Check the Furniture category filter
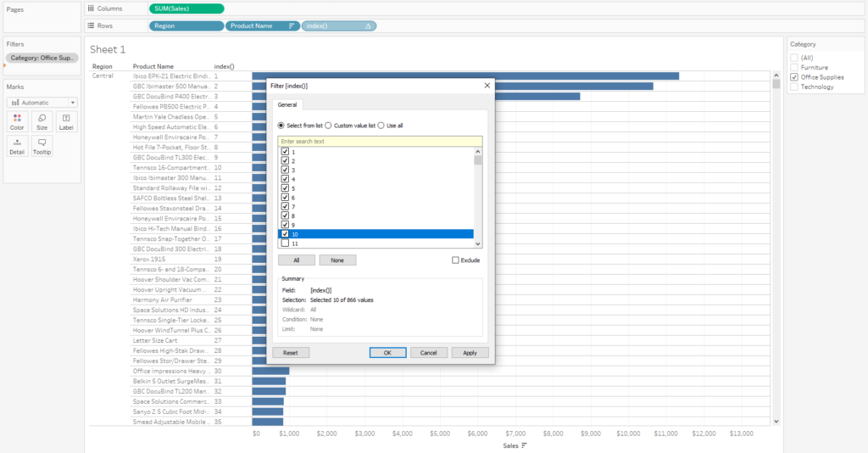 pyautogui.click(x=794, y=67)
